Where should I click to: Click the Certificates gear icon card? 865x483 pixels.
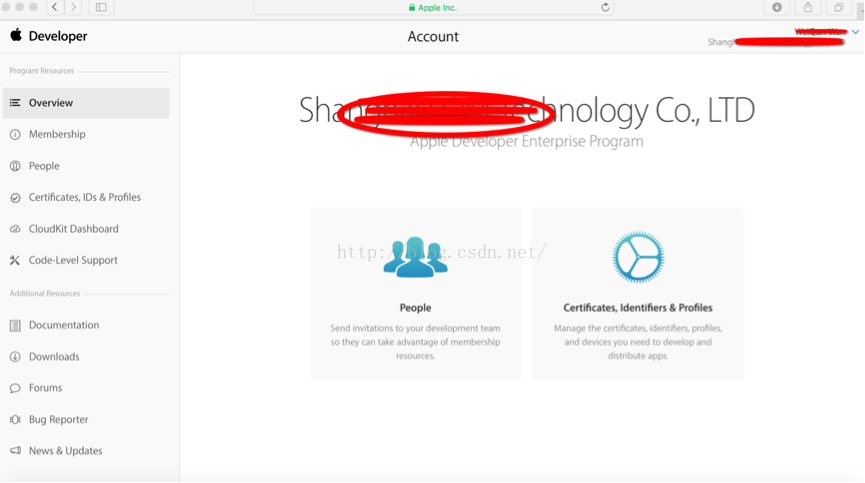[638, 257]
